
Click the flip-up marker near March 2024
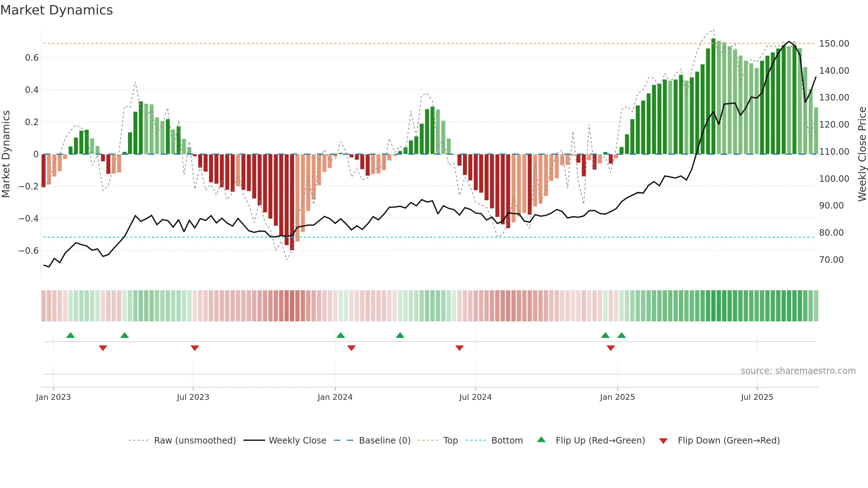400,335
